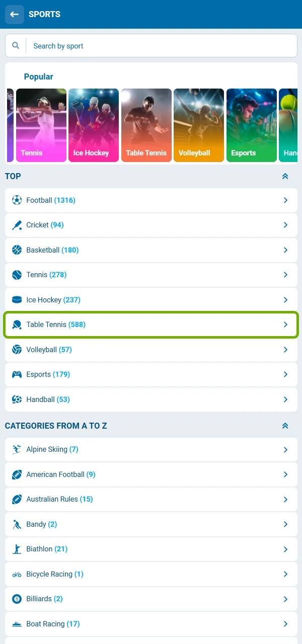Click the Ice Hockey puck icon

[x=17, y=300]
